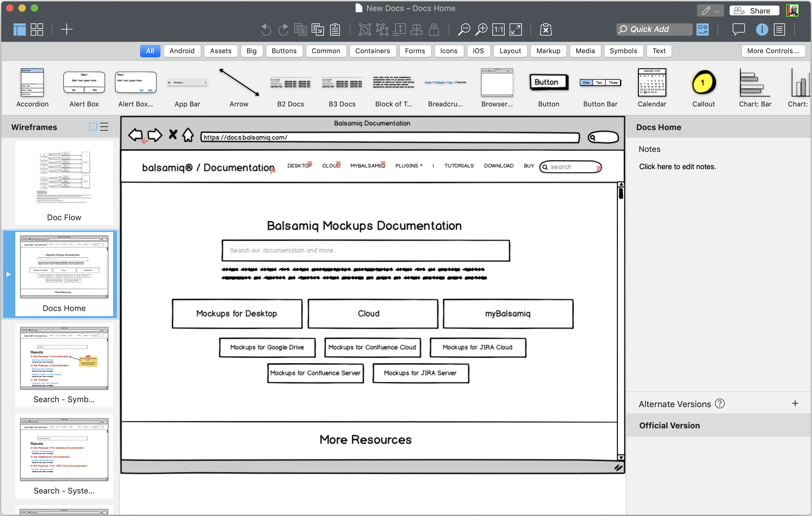Select the Containers category tab
This screenshot has width=812, height=516.
tap(372, 51)
